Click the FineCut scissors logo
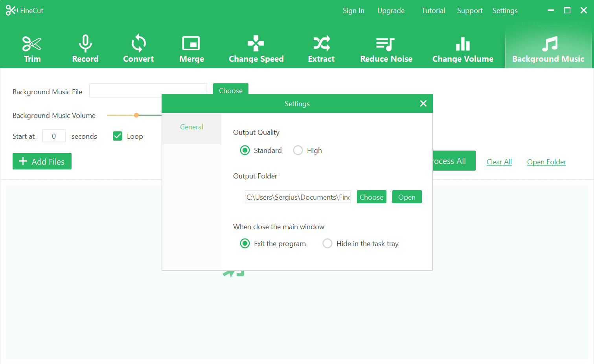Screen dimensions: 594x364 pyautogui.click(x=11, y=11)
